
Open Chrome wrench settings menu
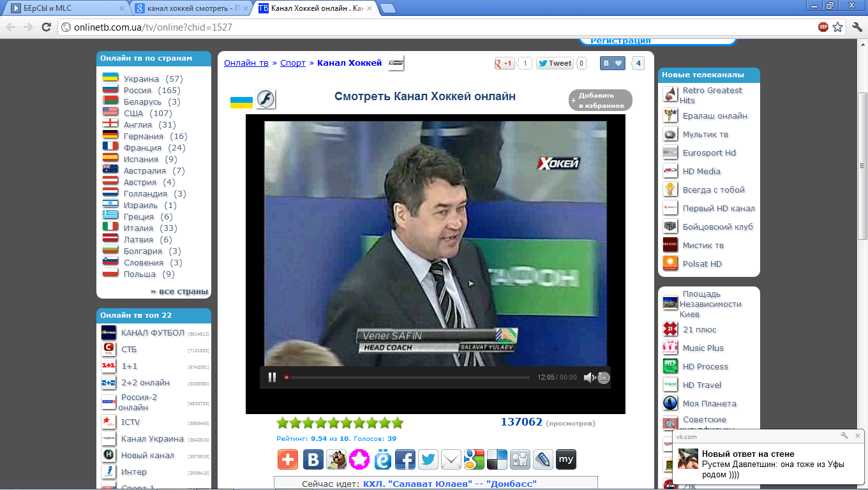point(856,27)
